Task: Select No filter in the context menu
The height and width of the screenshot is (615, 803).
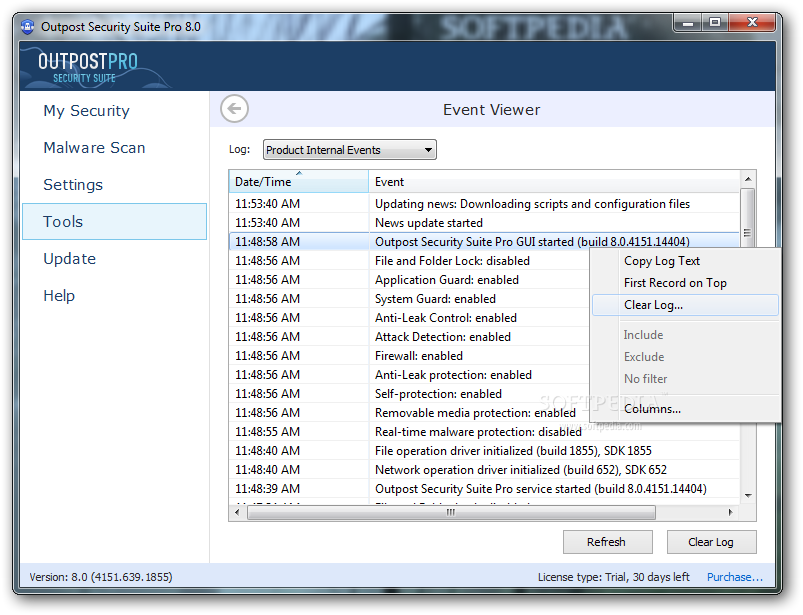Action: click(685, 378)
